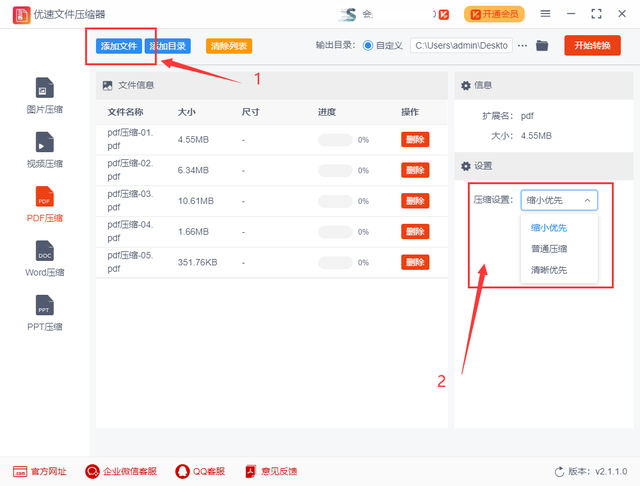
Task: Open the 图片压缩 image compression module
Action: (x=44, y=95)
